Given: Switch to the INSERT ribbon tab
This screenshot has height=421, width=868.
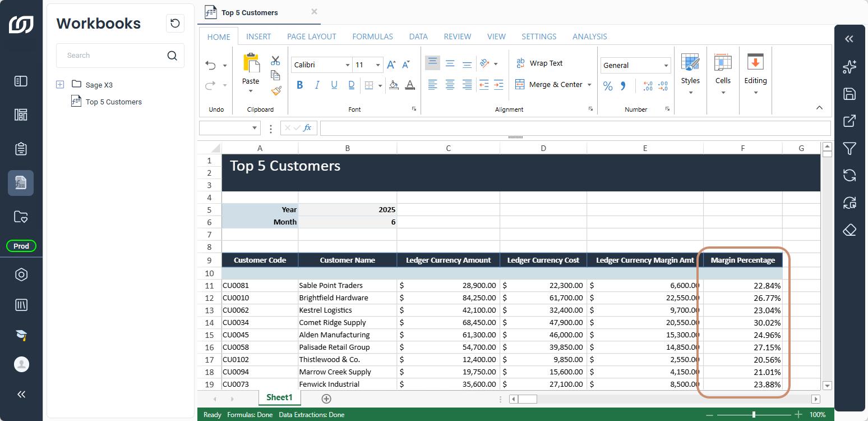Looking at the screenshot, I should pyautogui.click(x=258, y=36).
